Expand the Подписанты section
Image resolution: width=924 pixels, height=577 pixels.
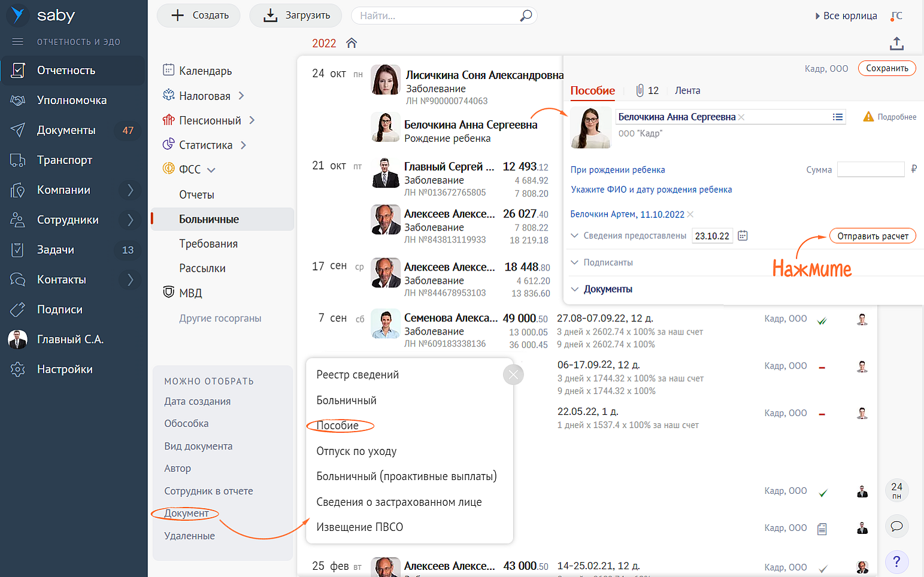click(607, 263)
